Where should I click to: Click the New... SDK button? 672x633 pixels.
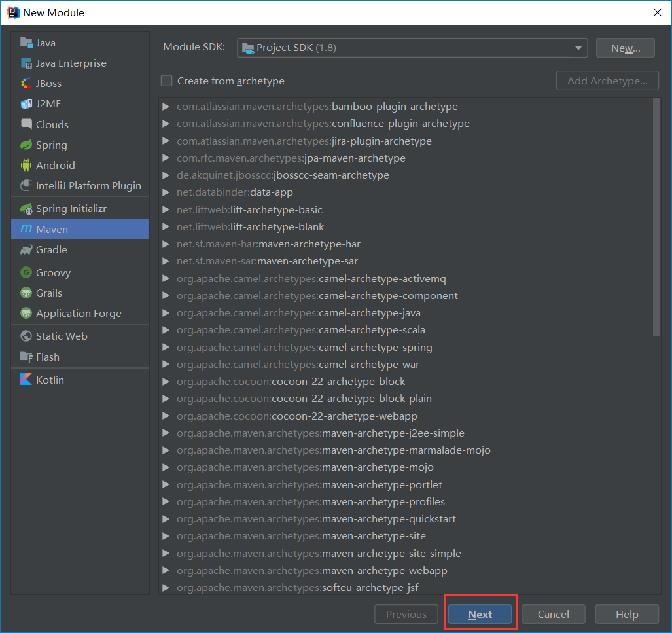(x=626, y=48)
